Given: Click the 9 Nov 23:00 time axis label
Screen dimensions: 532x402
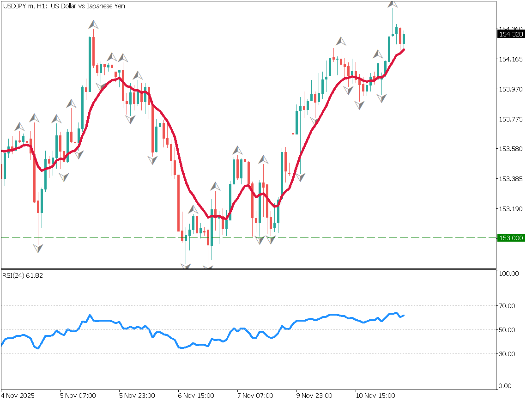Looking at the screenshot, I should [315, 396].
